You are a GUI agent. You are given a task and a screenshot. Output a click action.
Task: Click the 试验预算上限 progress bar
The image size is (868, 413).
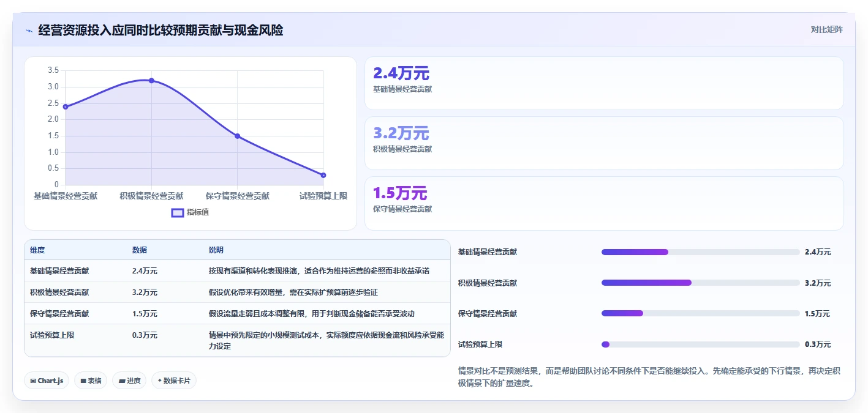[x=701, y=344]
